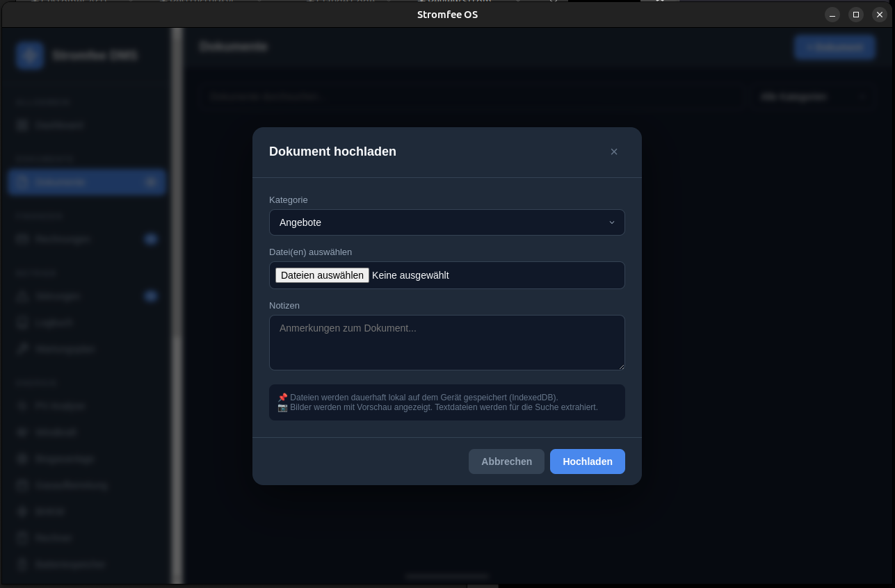Close the Dokument hochladen dialog with X
895x588 pixels.
613,152
